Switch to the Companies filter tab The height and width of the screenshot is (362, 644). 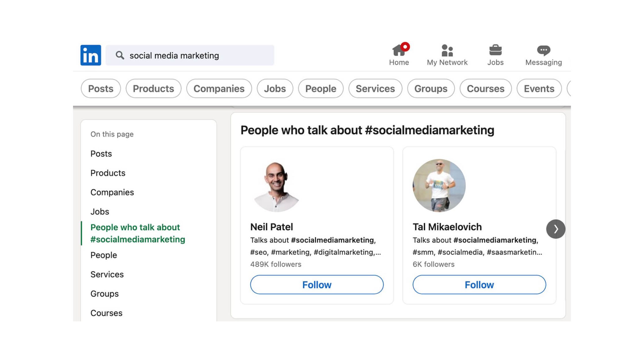click(x=219, y=89)
